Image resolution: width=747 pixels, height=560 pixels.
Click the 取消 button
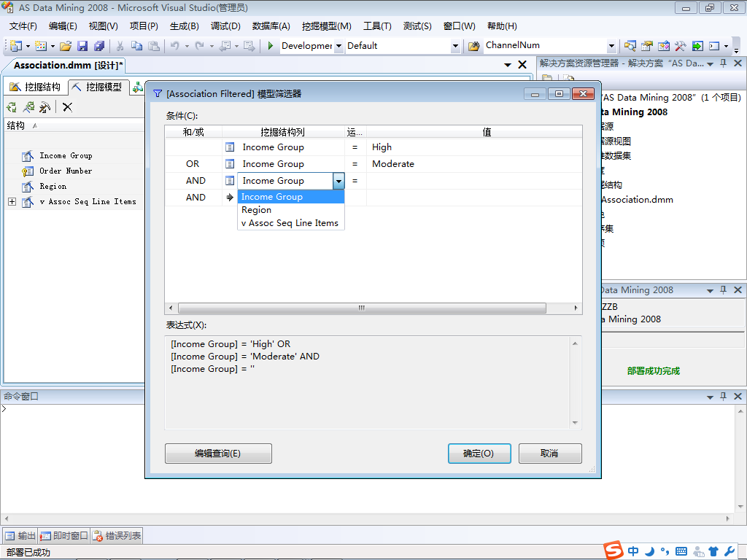click(x=550, y=454)
